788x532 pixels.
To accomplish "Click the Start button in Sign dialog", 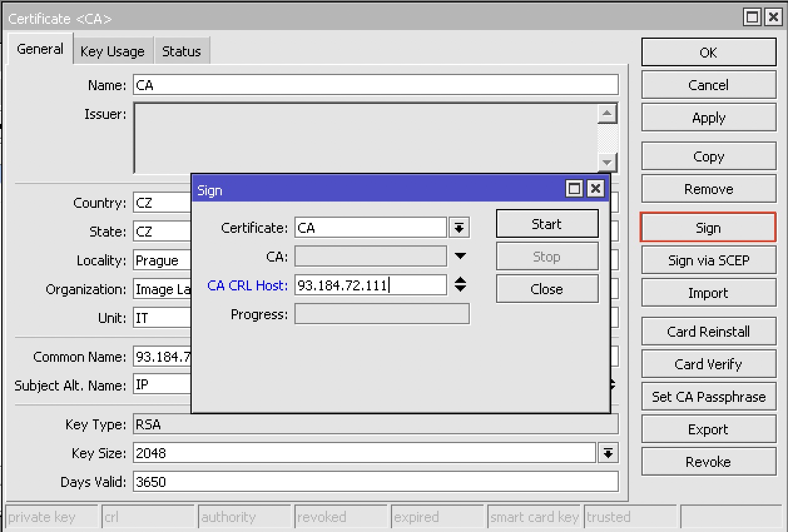I will click(x=547, y=224).
